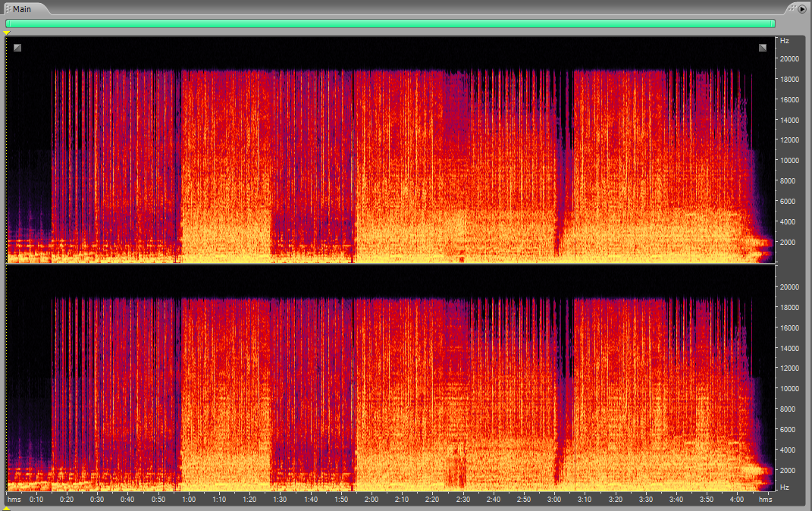Click the Hz label on the top frequency ruler
This screenshot has width=812, height=511.
(x=784, y=40)
